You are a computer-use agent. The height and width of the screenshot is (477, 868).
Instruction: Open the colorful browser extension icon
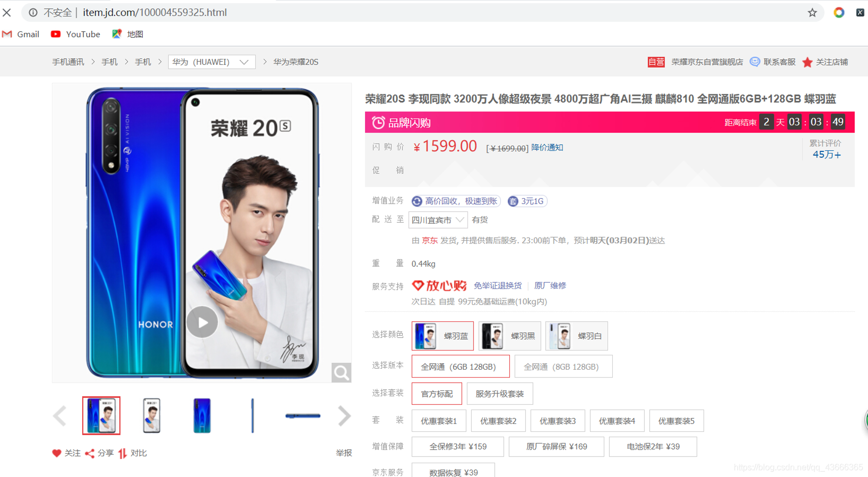[838, 12]
